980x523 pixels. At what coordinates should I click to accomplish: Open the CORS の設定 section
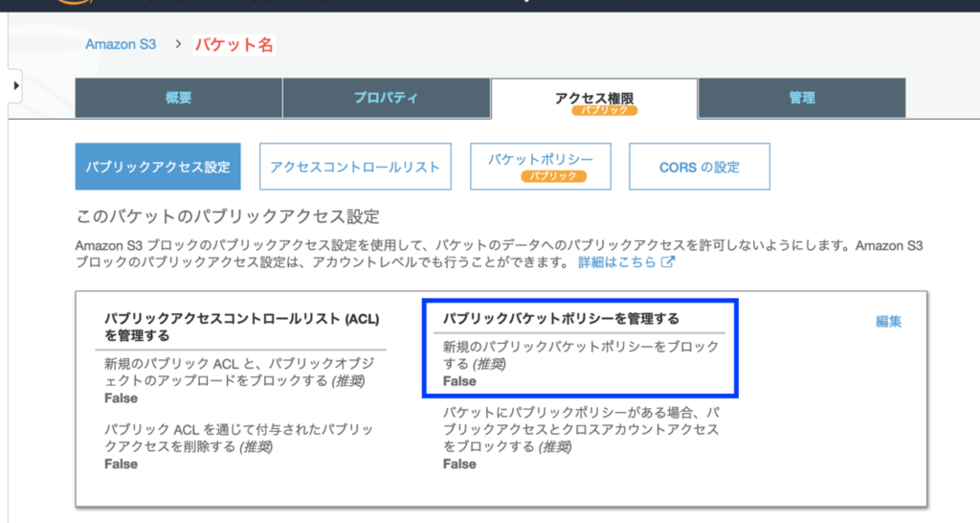pos(700,167)
